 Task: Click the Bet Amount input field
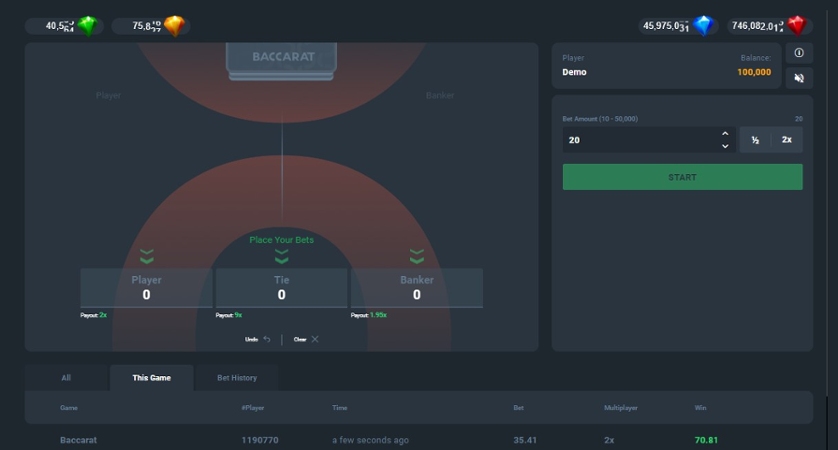640,140
